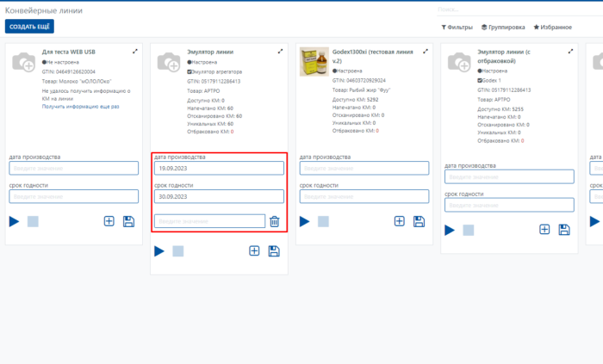Image resolution: width=603 pixels, height=364 pixels.
Task: Open the Фильтры dropdown
Action: tap(457, 27)
